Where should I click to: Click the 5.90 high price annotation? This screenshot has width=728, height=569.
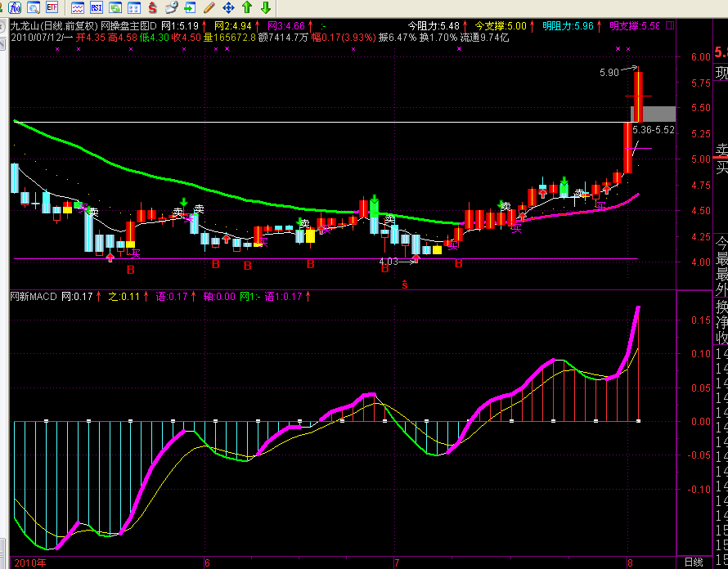coord(609,73)
